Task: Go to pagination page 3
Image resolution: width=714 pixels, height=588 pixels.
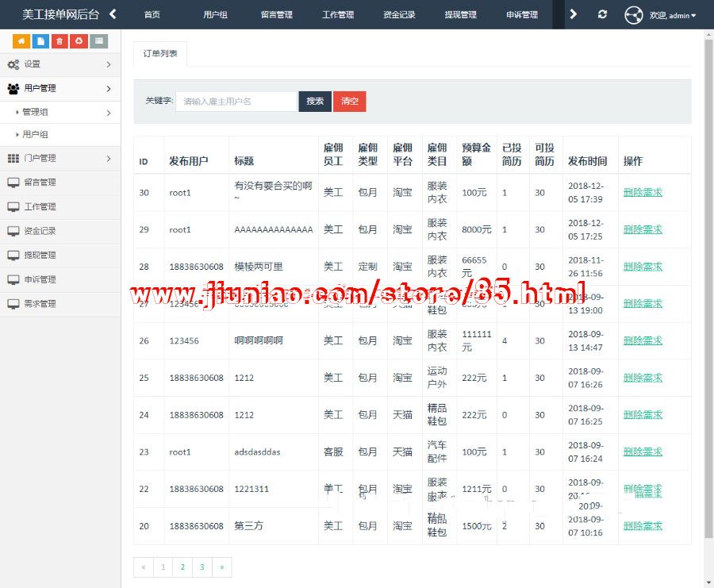Action: 202,567
